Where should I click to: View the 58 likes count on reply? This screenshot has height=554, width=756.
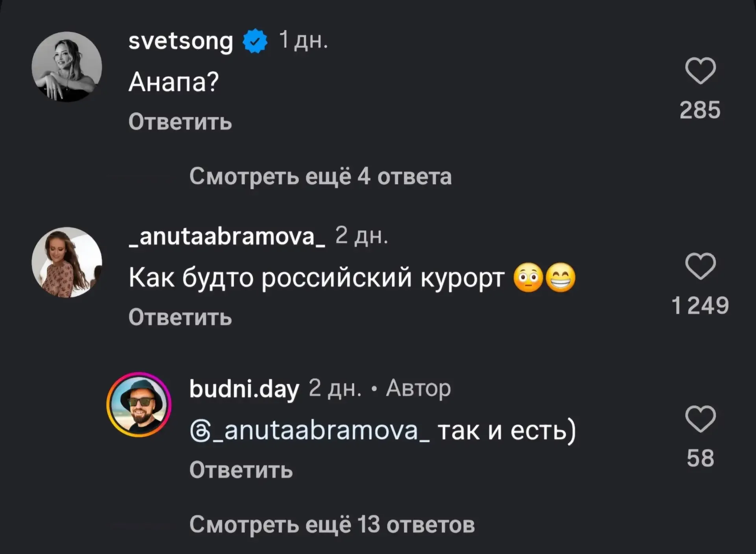pyautogui.click(x=700, y=458)
